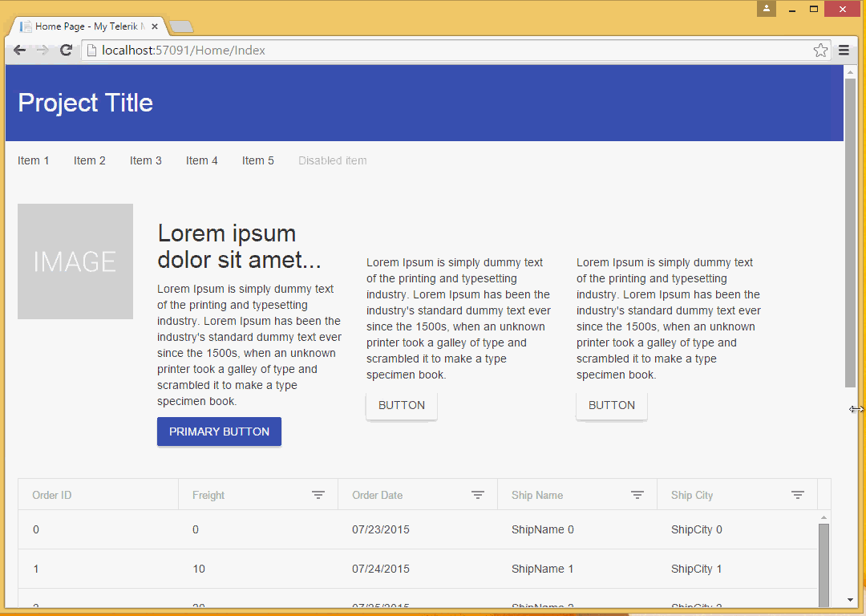Click the user profile icon in titlebar
The height and width of the screenshot is (616, 866).
pyautogui.click(x=766, y=8)
